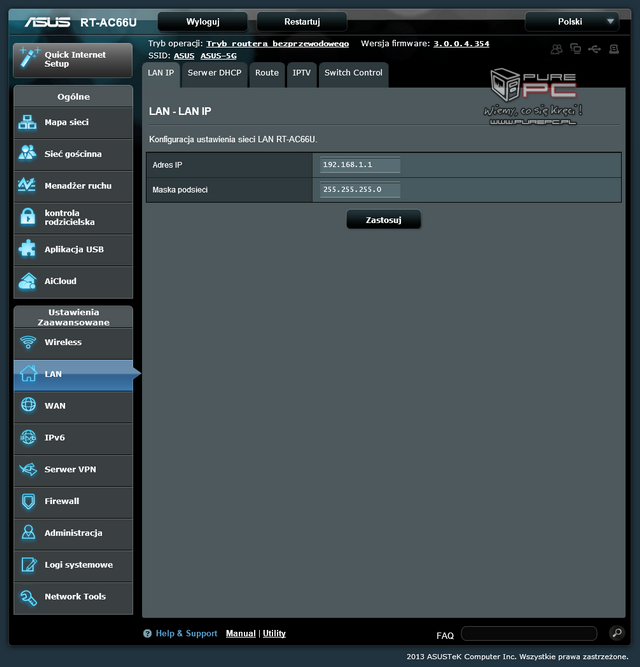Viewport: 640px width, 667px height.
Task: Open AiCloud menu label
Action: (x=60, y=281)
